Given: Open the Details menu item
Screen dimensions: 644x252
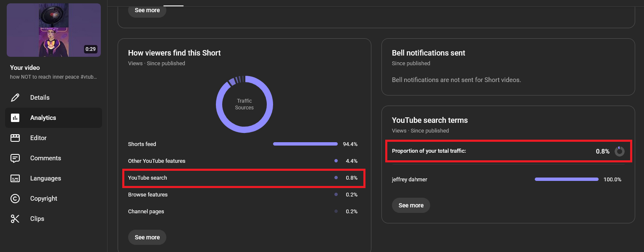Looking at the screenshot, I should pos(40,98).
